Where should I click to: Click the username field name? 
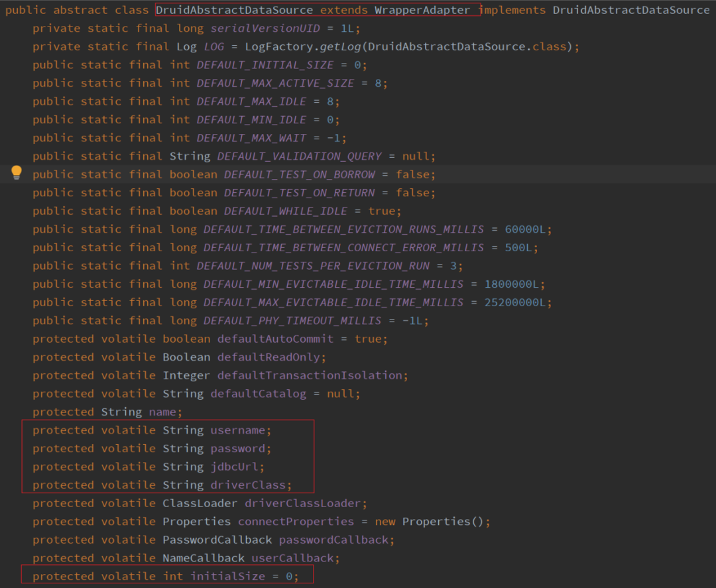[237, 430]
